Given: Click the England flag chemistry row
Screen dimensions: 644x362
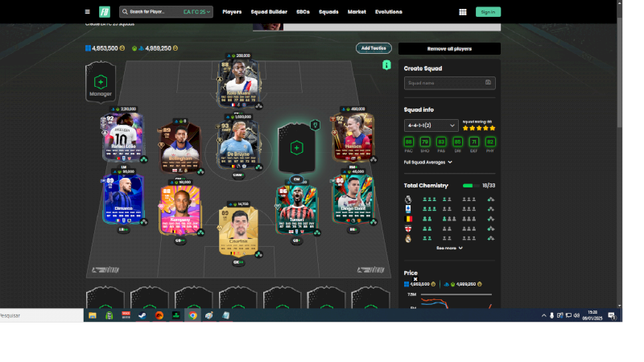Looking at the screenshot, I should point(408,228).
